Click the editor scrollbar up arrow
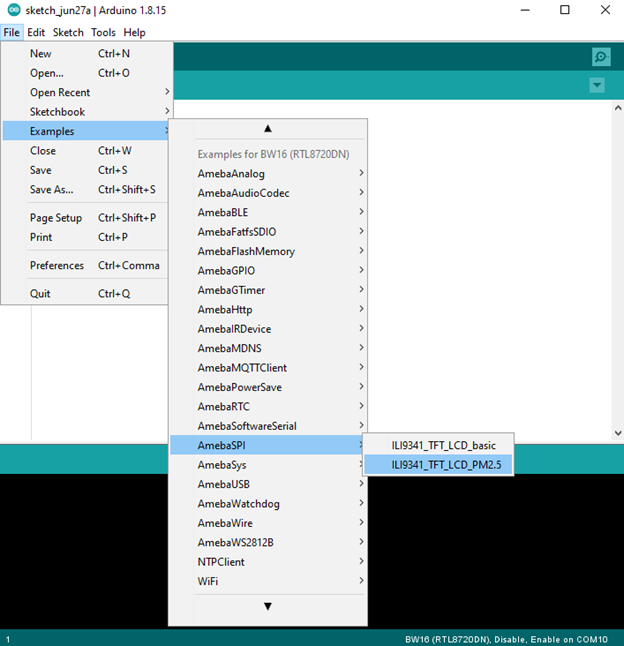Screen dimensions: 624x646 [618, 108]
